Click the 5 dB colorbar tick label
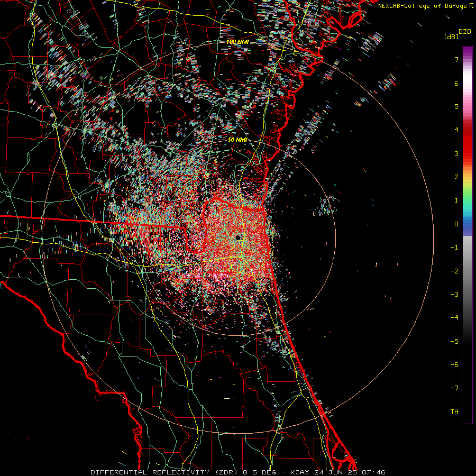The image size is (476, 476). pos(456,106)
